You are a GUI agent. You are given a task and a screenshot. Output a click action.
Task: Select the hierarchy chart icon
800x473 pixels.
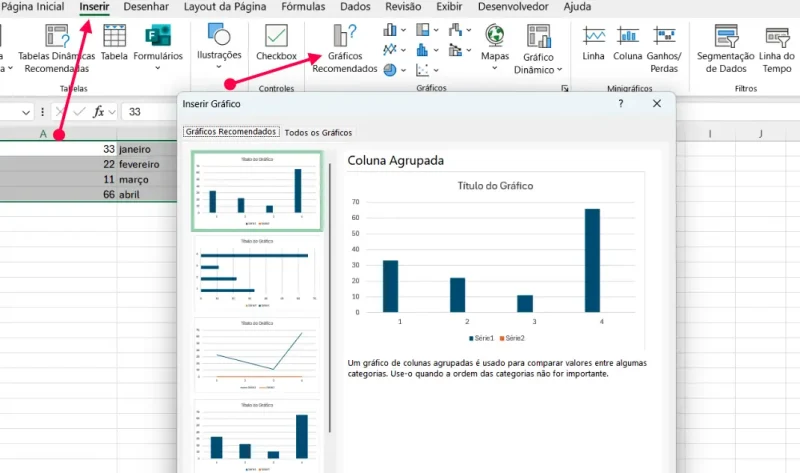422,30
